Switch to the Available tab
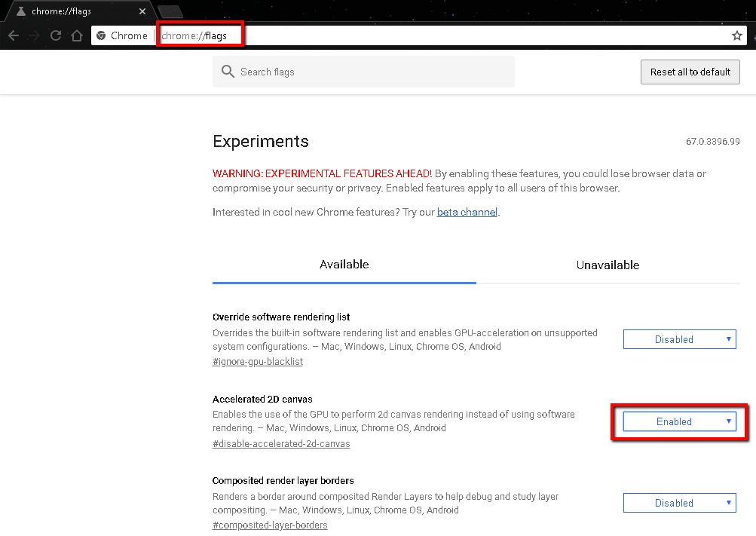The width and height of the screenshot is (756, 536). point(344,265)
